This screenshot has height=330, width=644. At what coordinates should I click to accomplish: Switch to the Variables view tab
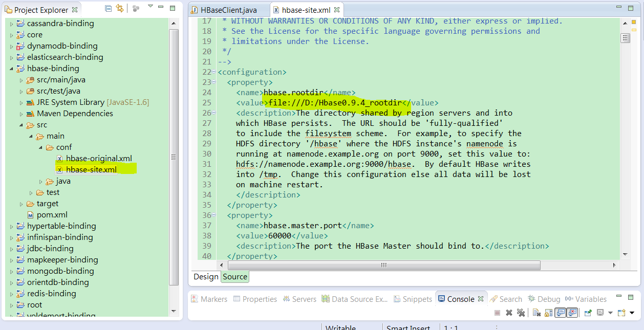tap(586, 299)
